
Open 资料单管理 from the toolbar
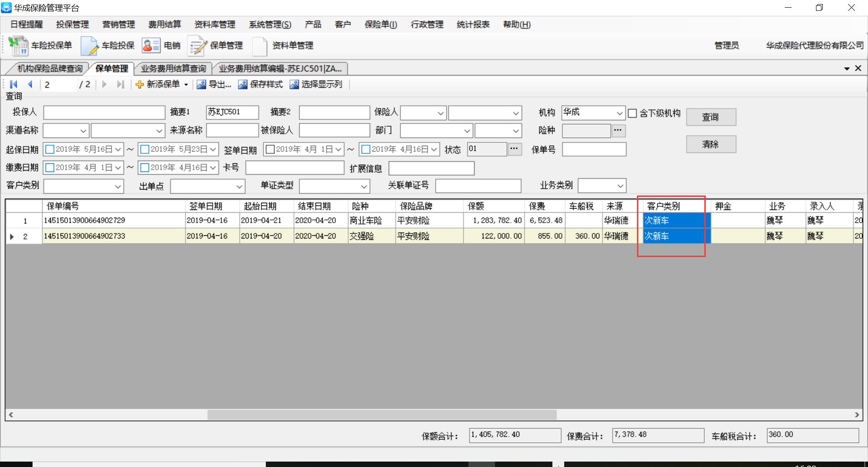coord(260,46)
